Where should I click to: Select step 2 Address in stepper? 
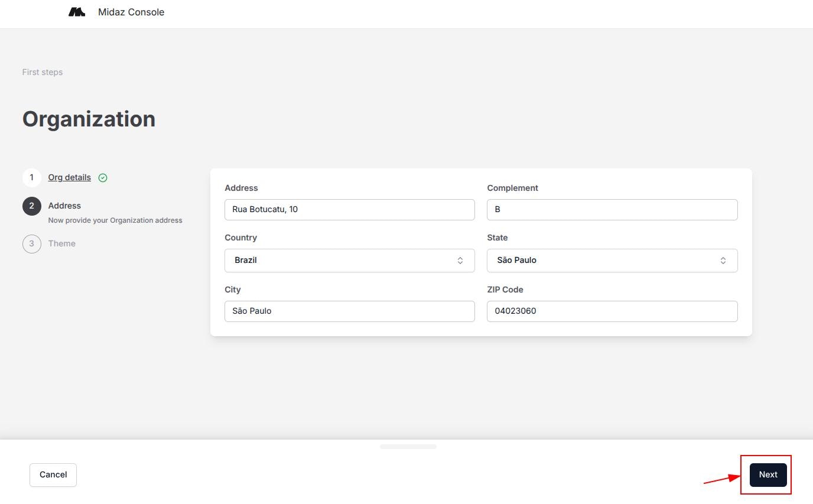tap(64, 206)
